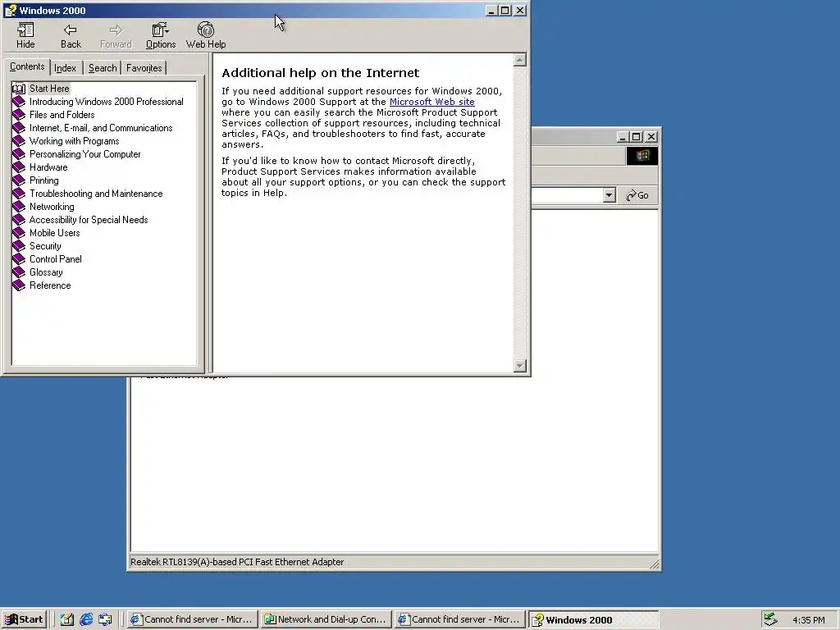
Task: Open the Printing topic
Action: (44, 180)
